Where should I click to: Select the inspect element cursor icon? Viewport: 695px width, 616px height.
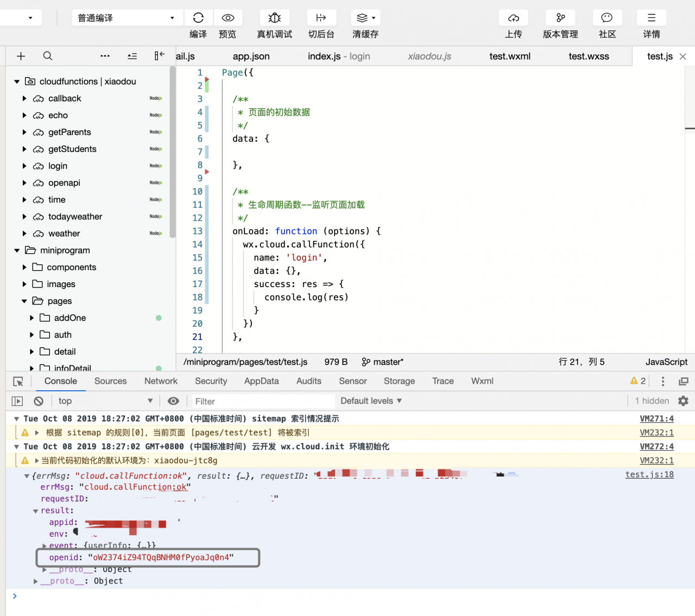18,382
